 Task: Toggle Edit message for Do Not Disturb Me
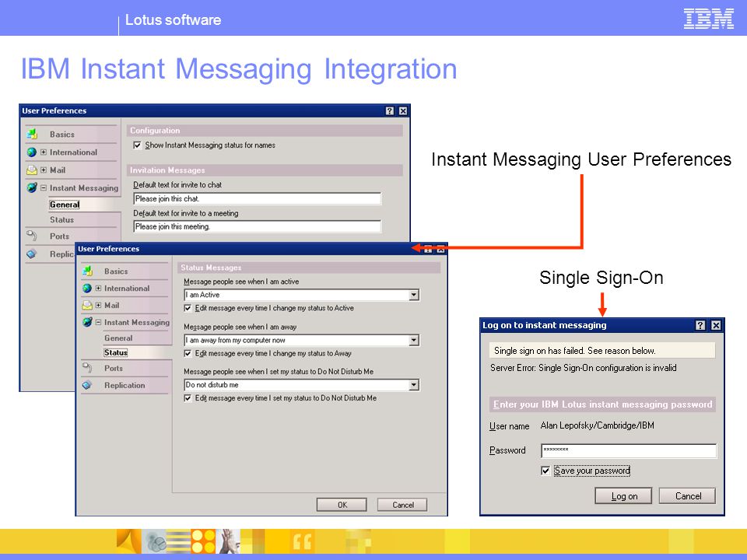point(188,398)
